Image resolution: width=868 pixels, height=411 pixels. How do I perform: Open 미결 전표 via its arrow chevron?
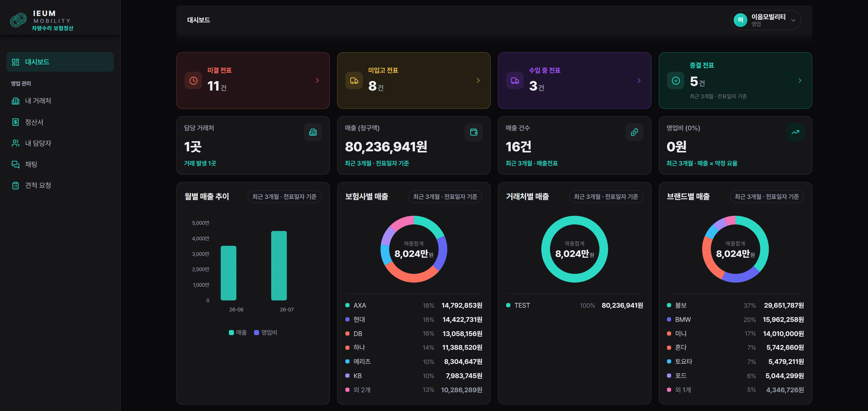pyautogui.click(x=318, y=81)
